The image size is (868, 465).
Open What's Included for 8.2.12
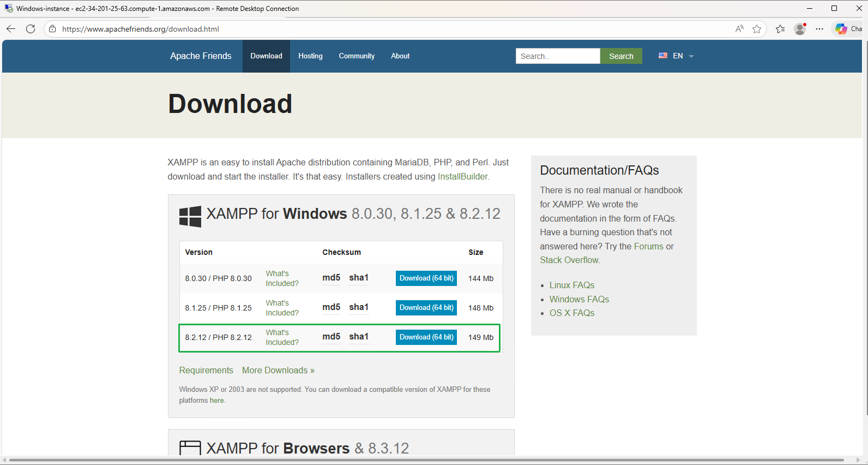pyautogui.click(x=282, y=337)
